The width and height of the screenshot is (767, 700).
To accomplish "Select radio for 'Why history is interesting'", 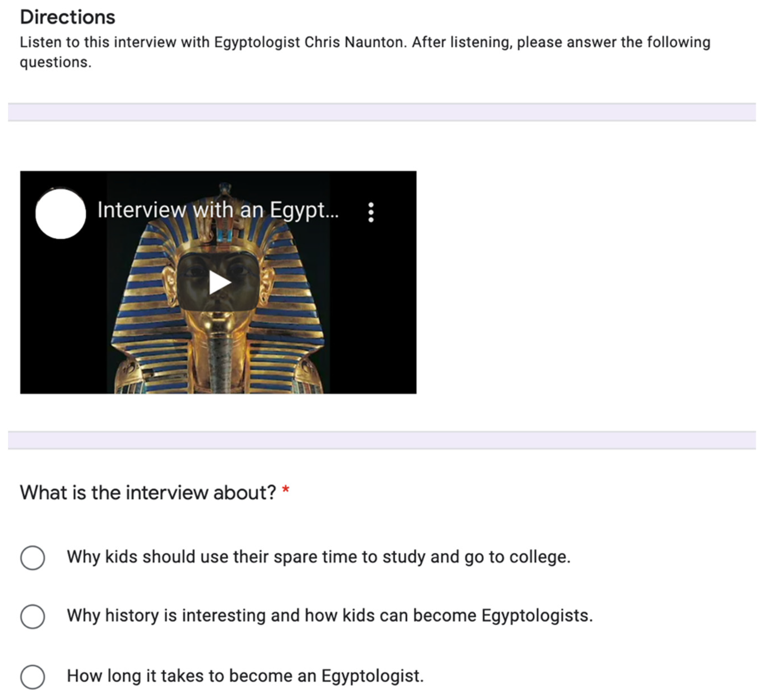I will pos(32,616).
